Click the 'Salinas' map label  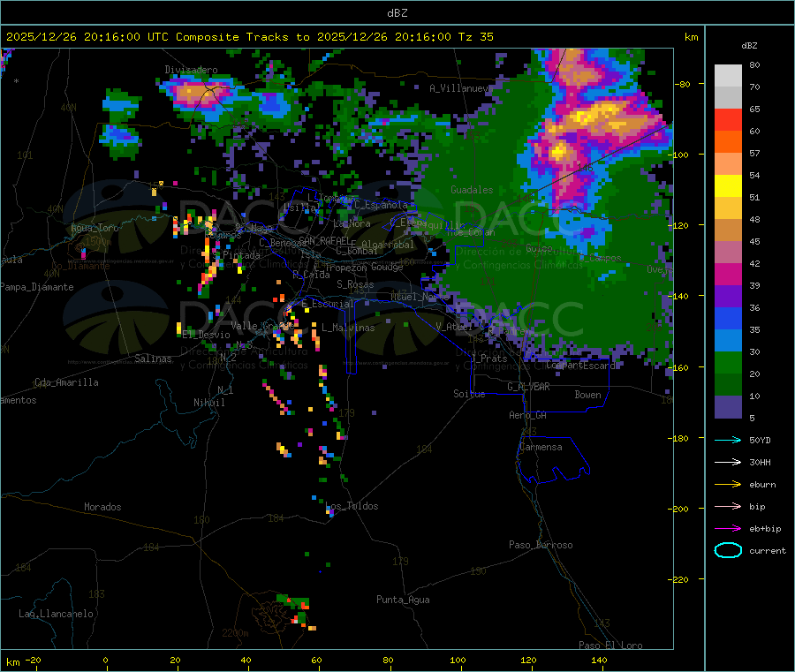pyautogui.click(x=153, y=359)
